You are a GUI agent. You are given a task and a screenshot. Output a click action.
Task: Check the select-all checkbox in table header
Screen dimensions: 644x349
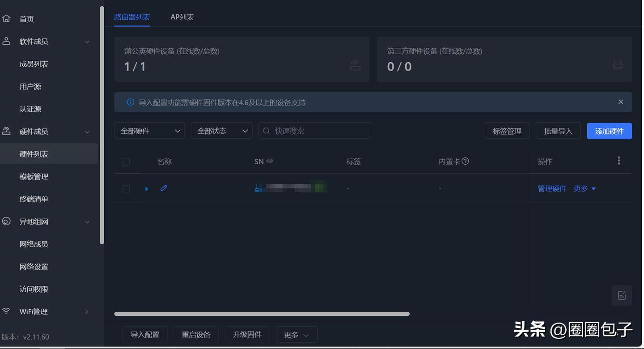click(x=126, y=162)
